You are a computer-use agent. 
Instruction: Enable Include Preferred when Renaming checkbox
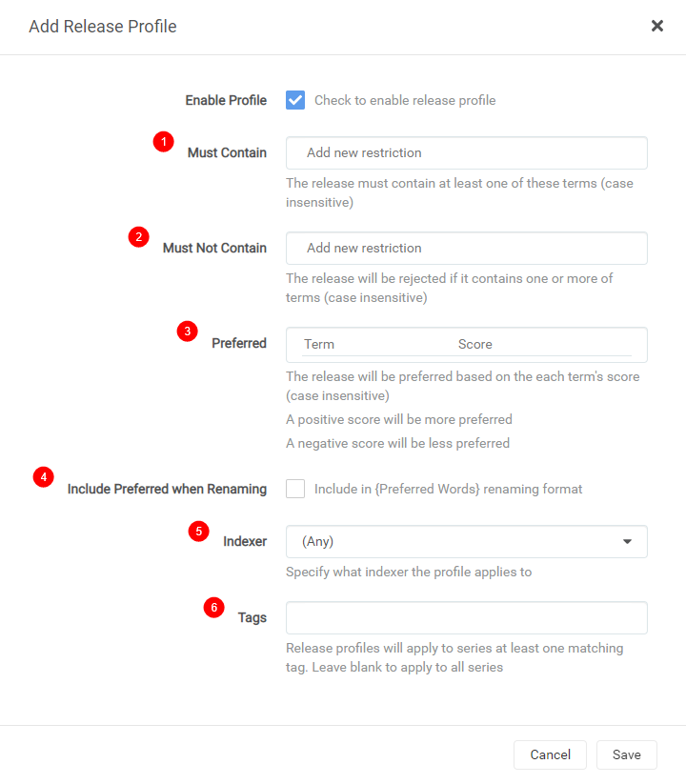[295, 489]
